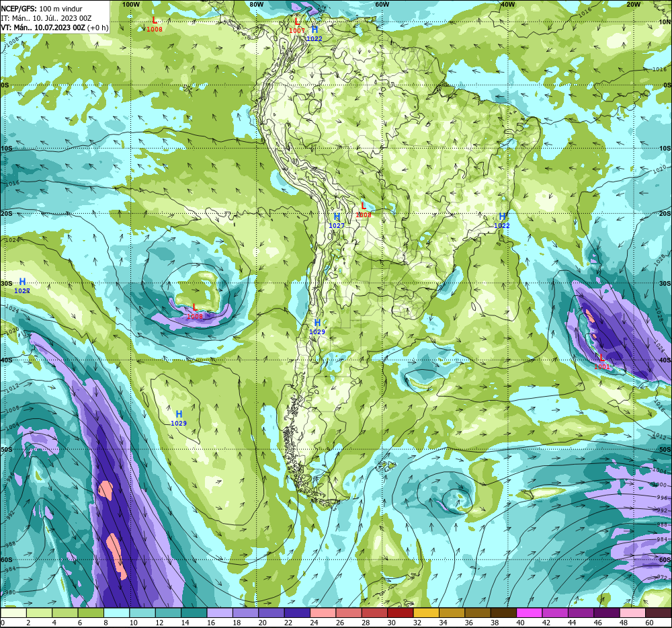
Task: Click the 80W longitude label
Action: 256,4
